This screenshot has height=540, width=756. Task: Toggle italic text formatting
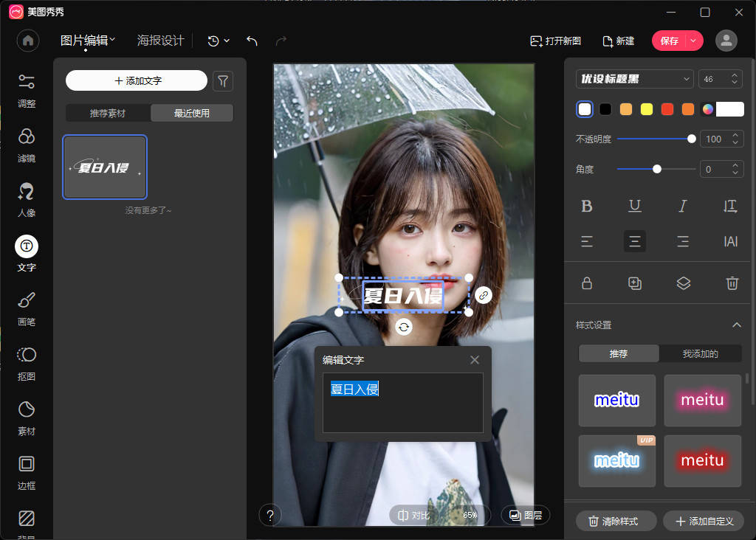click(683, 206)
